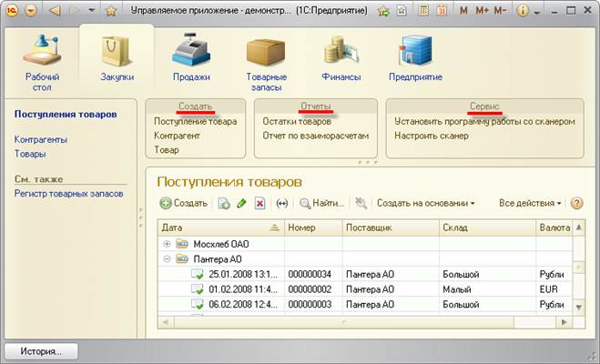Add current page to favorites
This screenshot has height=364, width=600.
pos(383,11)
